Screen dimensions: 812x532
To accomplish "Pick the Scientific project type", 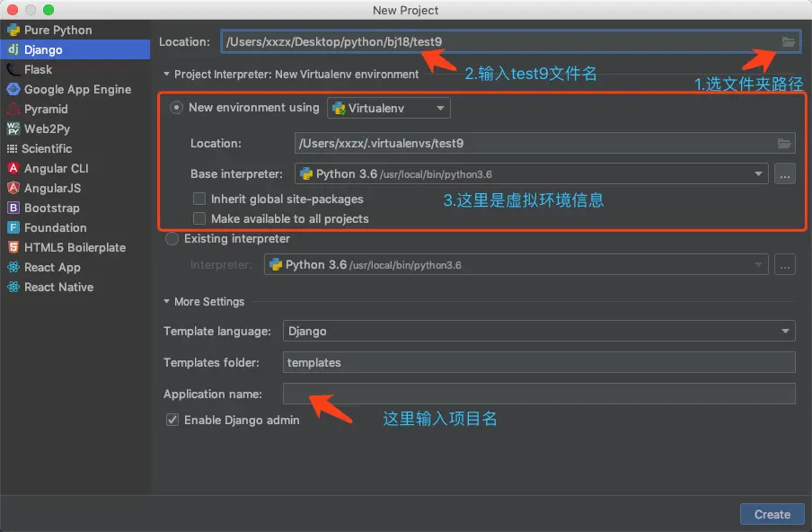I will [x=75, y=148].
